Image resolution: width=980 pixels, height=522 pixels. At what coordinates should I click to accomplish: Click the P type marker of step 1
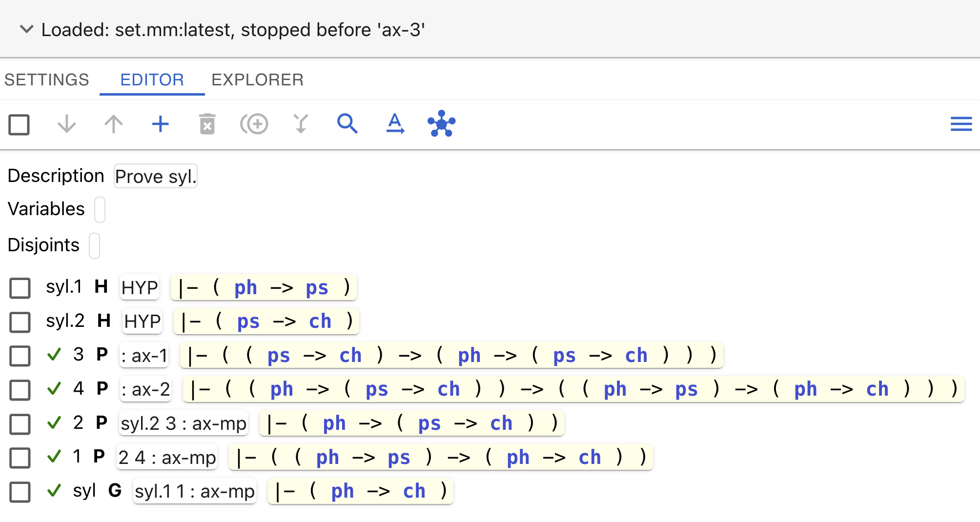[x=99, y=456]
